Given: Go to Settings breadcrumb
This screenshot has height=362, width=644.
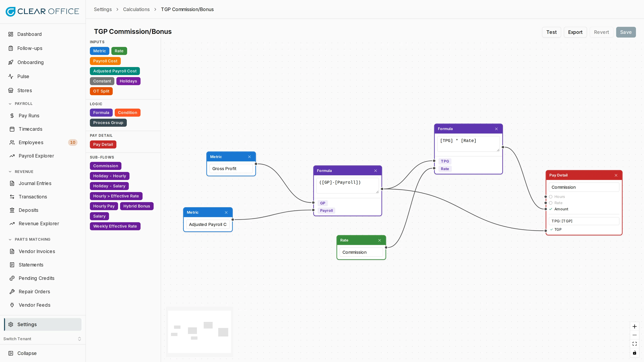Looking at the screenshot, I should (x=103, y=10).
